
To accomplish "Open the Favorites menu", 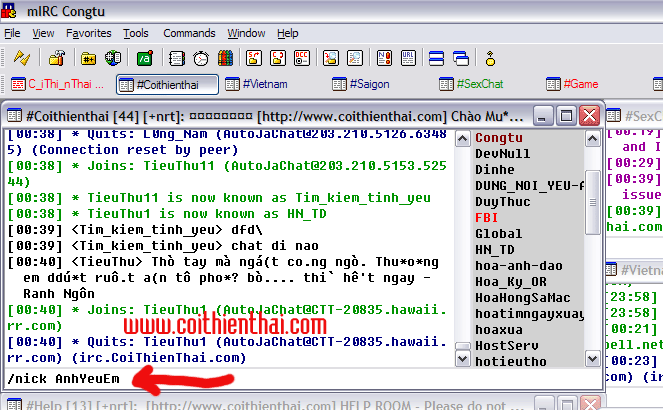I will [89, 33].
